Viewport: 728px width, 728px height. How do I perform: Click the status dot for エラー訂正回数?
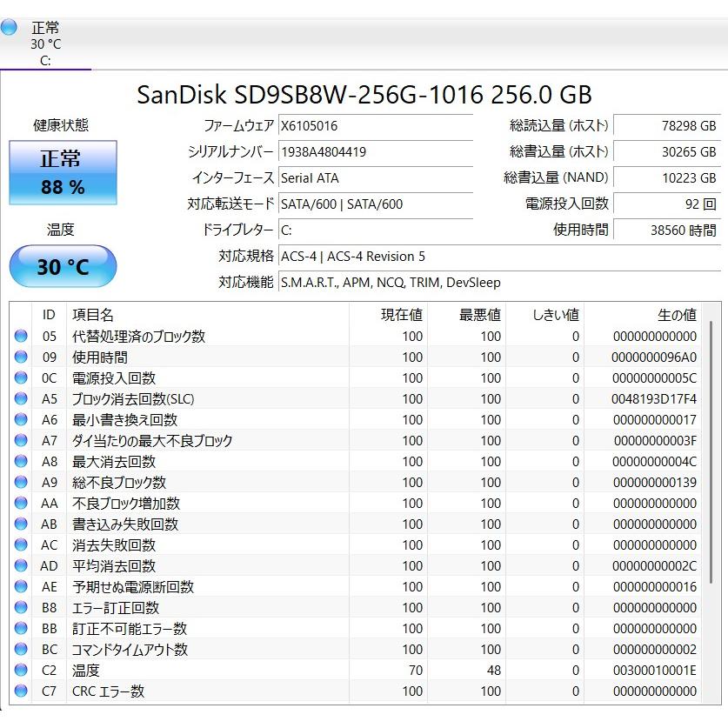(19, 608)
